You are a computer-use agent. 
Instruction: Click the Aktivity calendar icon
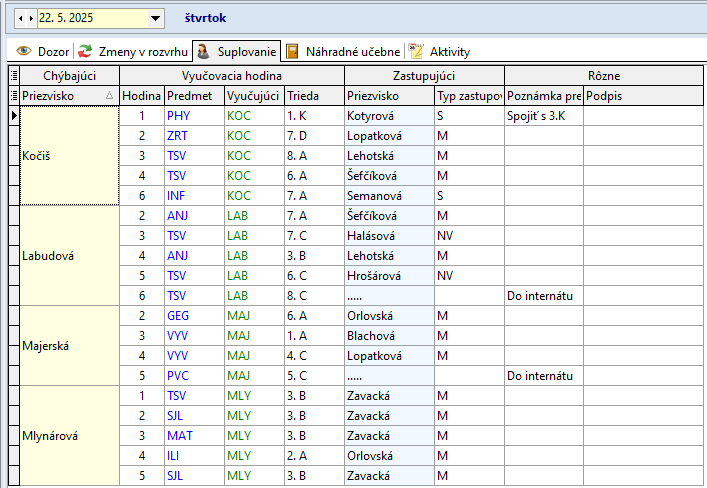[416, 51]
